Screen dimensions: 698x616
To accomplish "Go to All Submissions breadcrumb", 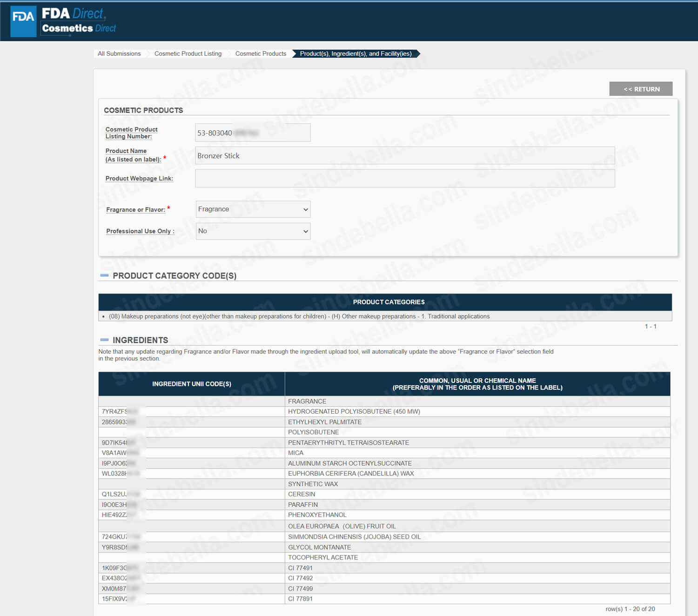I will click(119, 54).
